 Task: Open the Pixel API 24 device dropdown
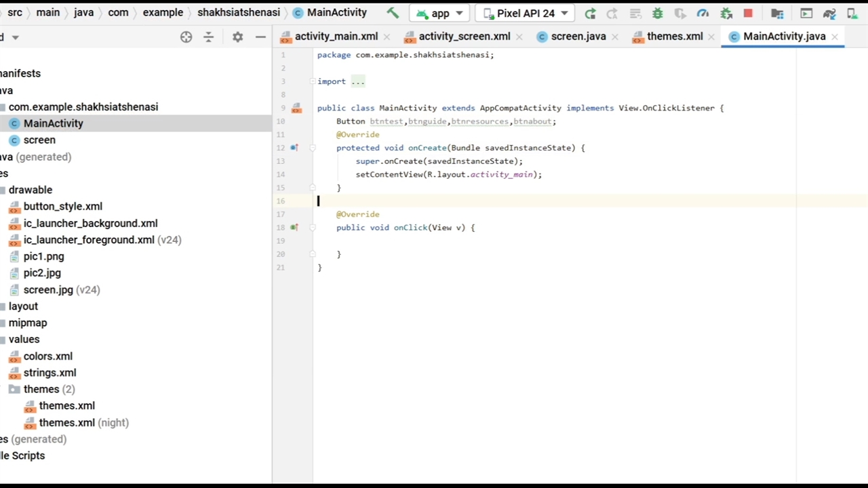point(525,14)
